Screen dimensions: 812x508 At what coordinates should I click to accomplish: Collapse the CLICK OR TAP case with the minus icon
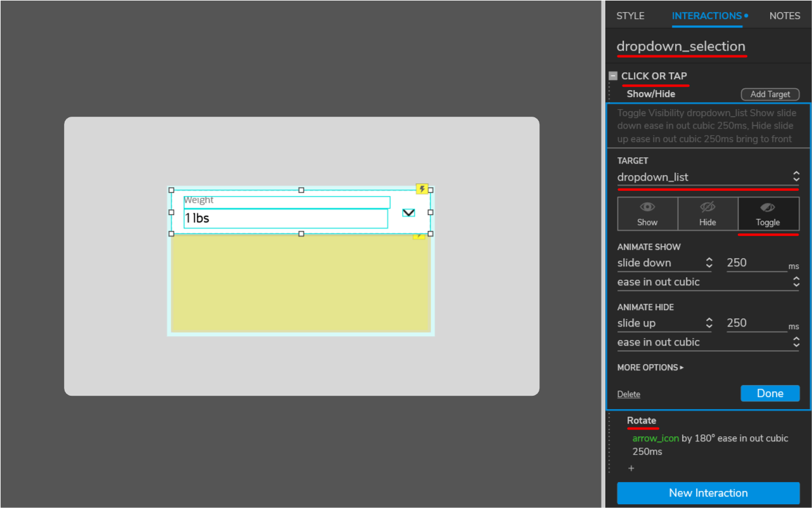[x=612, y=75]
